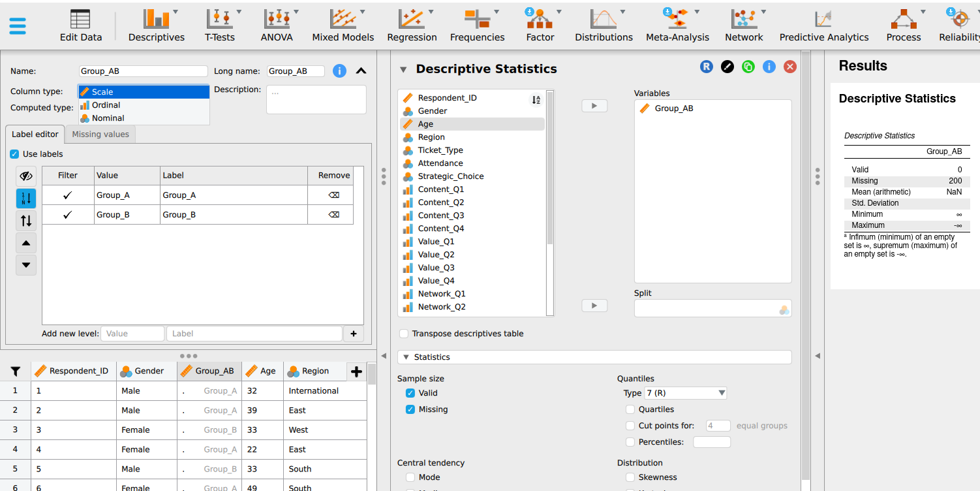Toggle Transpose descriptives table checkbox
The height and width of the screenshot is (491, 980).
(404, 334)
